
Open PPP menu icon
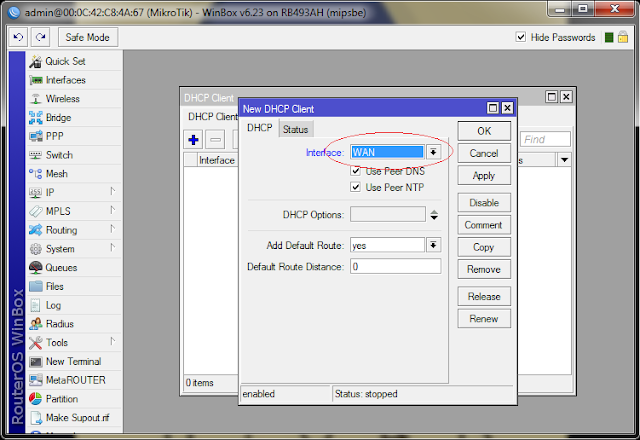pos(36,136)
